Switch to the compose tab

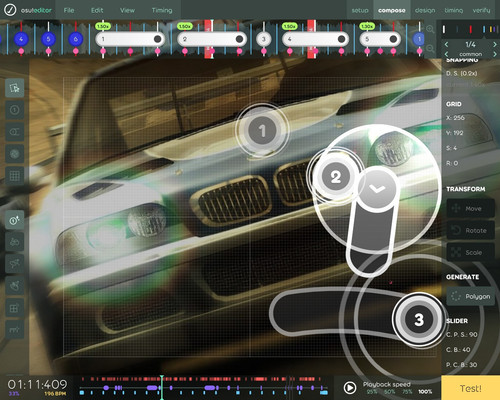[x=392, y=10]
